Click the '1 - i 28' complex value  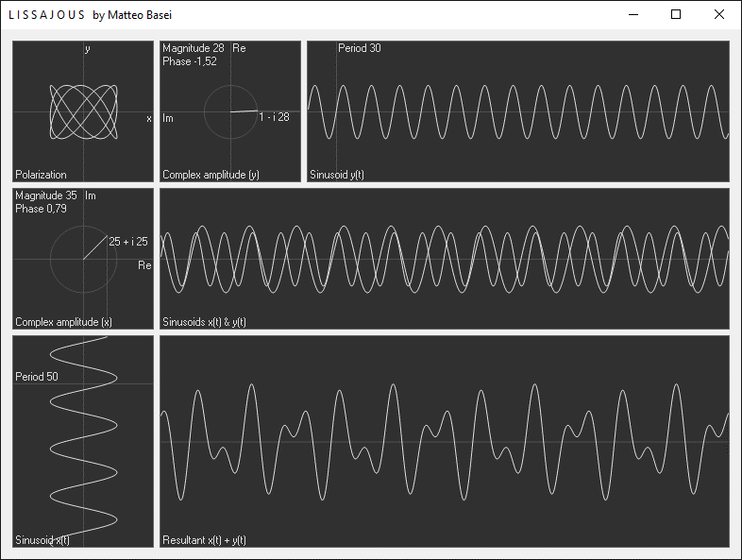[274, 117]
